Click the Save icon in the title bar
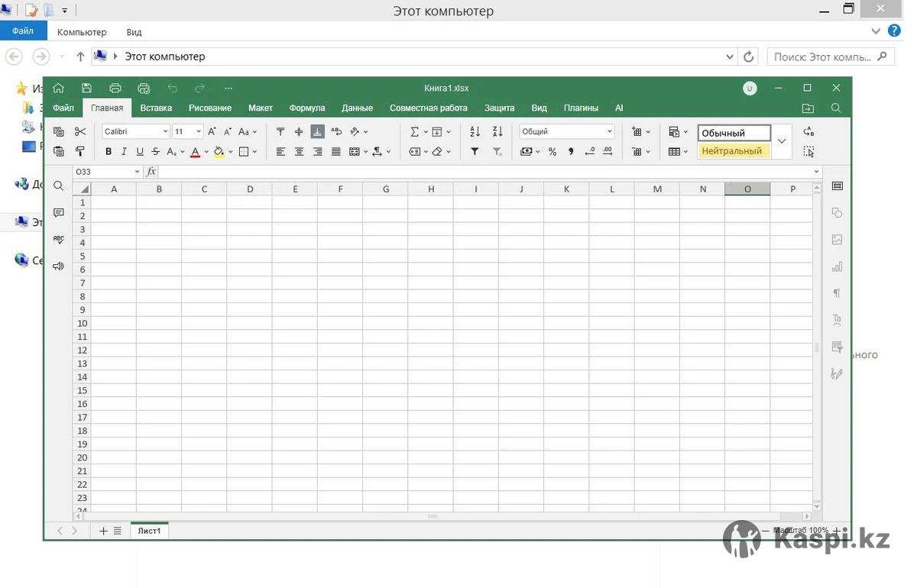Screen dimensions: 917x588 (x=86, y=88)
